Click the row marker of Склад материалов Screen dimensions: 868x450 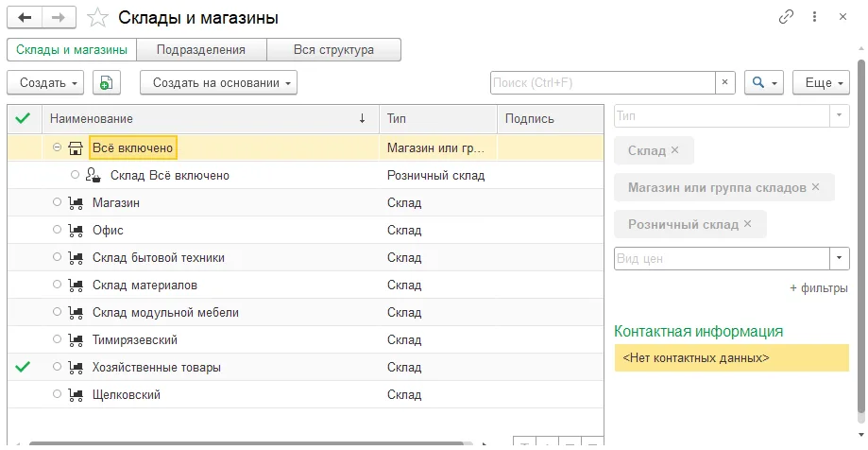pyautogui.click(x=57, y=285)
